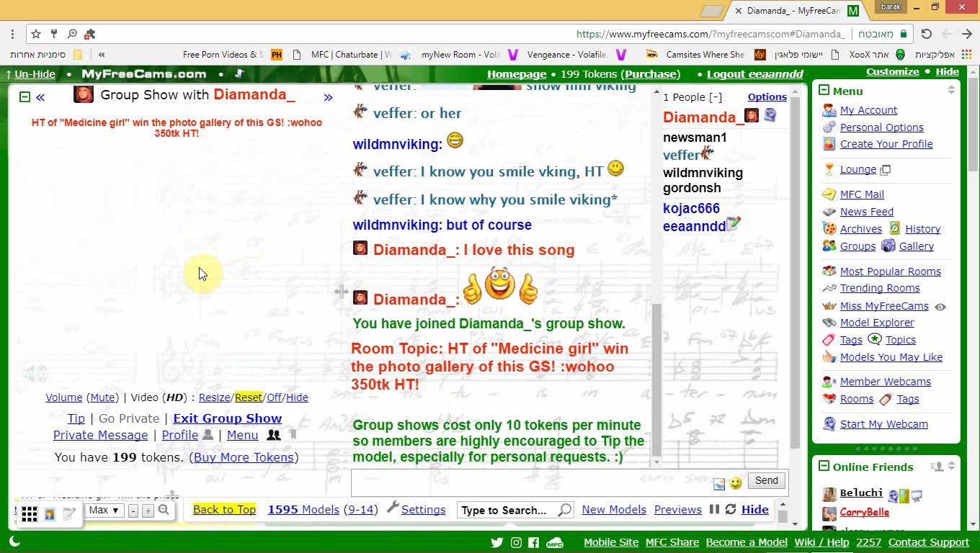The height and width of the screenshot is (553, 980).
Task: Open the Max size dropdown
Action: pos(104,511)
